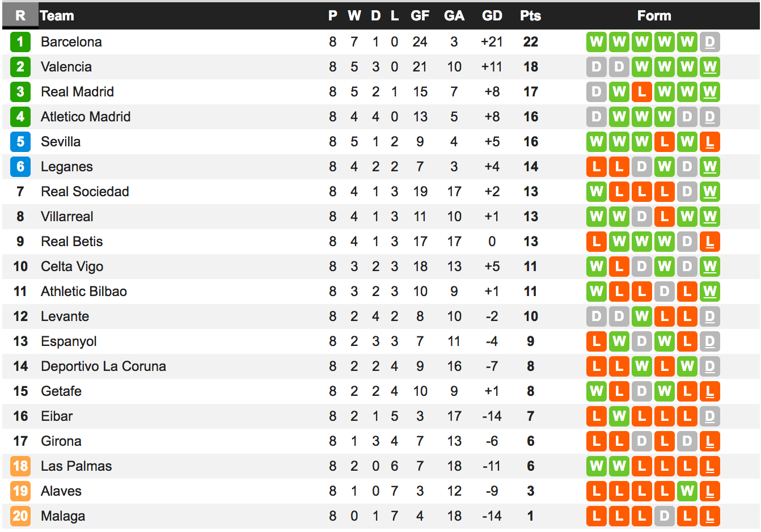
Task: Click the Team column header
Action: (x=57, y=16)
